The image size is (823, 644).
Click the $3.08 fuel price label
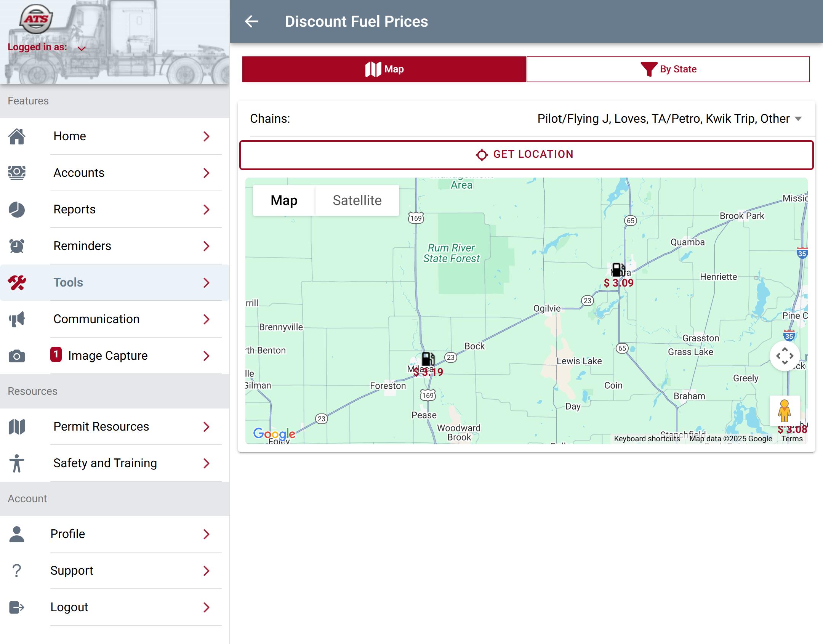point(793,429)
